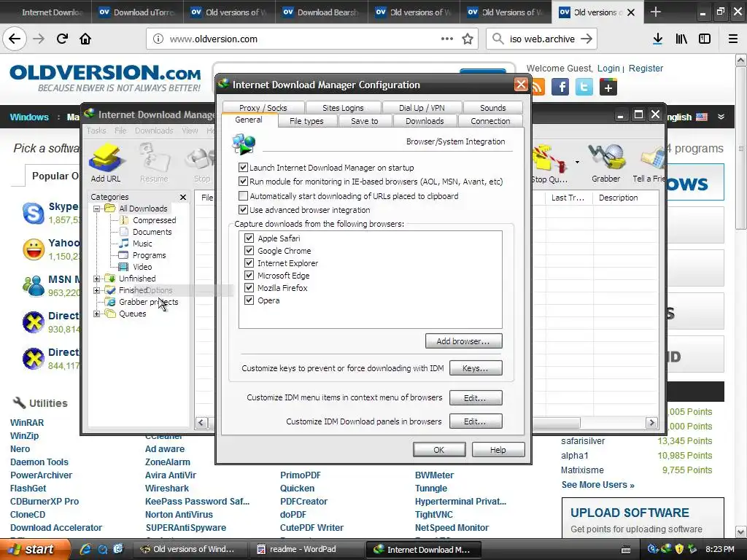Click Edit for IDM context menu items
The image size is (747, 560).
(x=476, y=397)
